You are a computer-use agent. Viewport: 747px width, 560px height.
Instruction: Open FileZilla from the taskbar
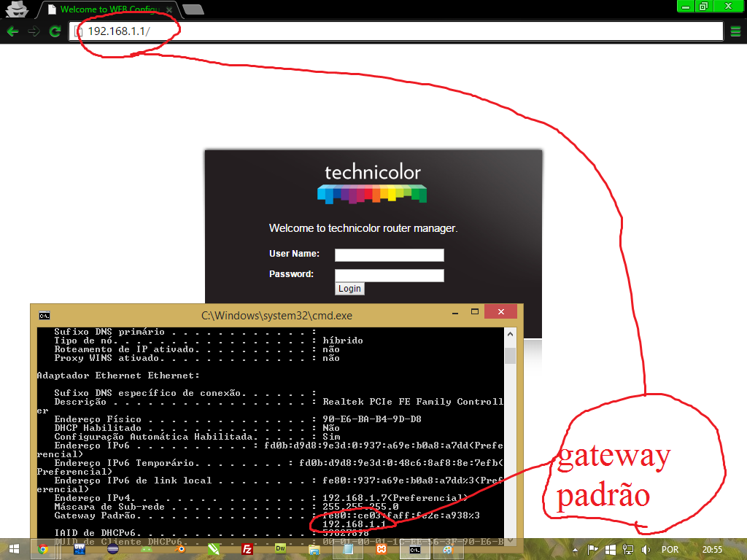click(x=247, y=549)
